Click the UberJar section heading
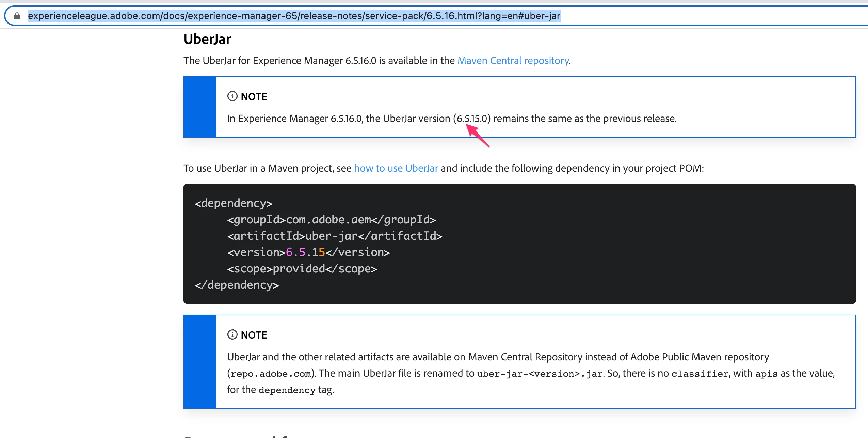868x438 pixels. coord(207,40)
